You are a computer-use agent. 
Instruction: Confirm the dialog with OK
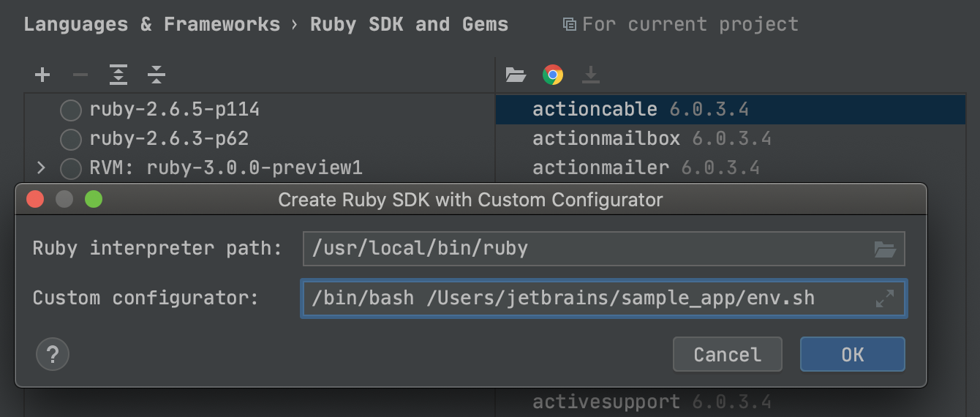pos(853,354)
